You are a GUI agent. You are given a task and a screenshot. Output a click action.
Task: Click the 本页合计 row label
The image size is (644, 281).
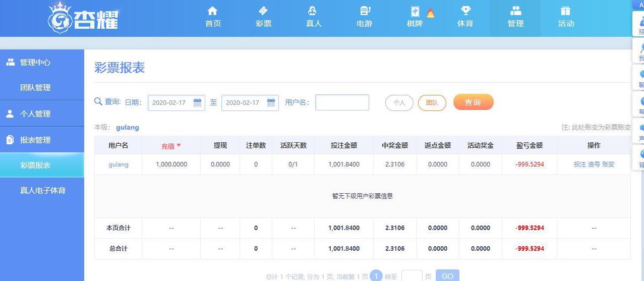pyautogui.click(x=119, y=228)
